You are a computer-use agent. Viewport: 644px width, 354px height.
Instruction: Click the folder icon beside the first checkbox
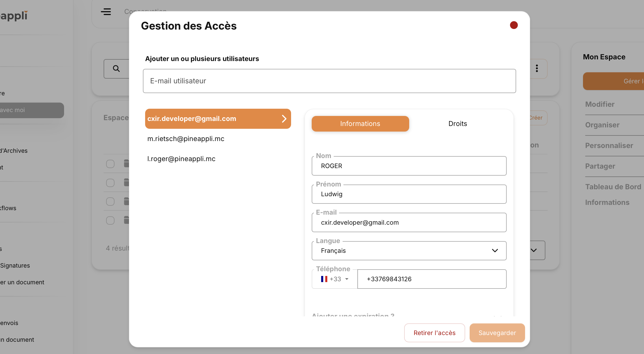pos(126,164)
